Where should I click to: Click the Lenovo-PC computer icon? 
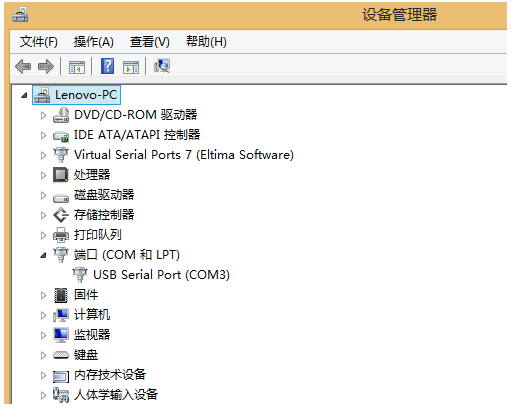[x=42, y=95]
